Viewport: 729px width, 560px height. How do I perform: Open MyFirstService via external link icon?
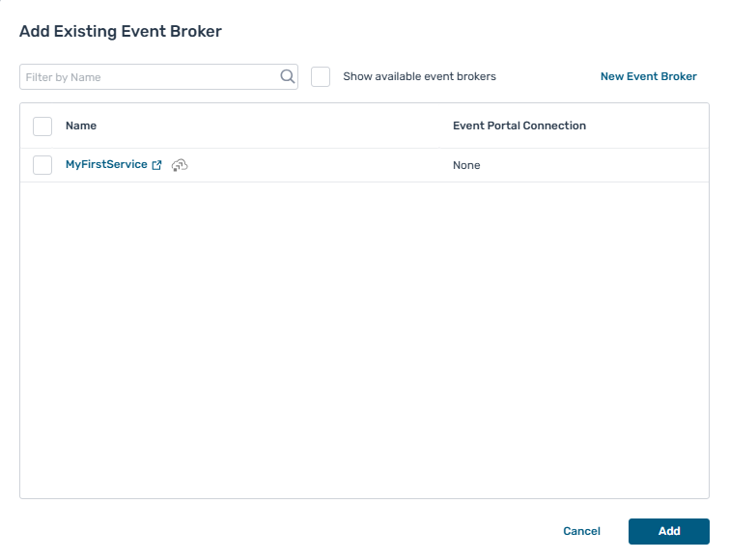[157, 165]
